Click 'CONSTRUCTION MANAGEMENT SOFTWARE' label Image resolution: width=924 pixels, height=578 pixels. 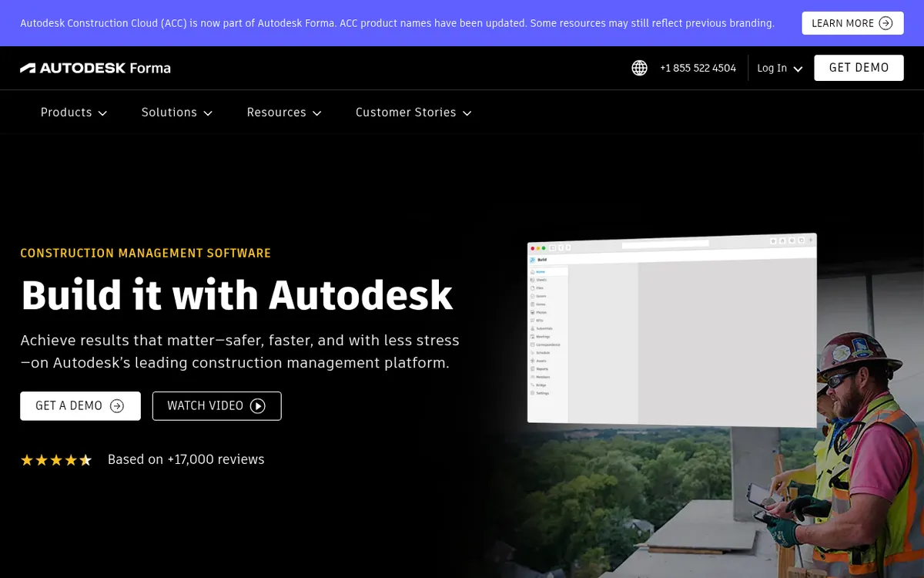click(x=146, y=253)
